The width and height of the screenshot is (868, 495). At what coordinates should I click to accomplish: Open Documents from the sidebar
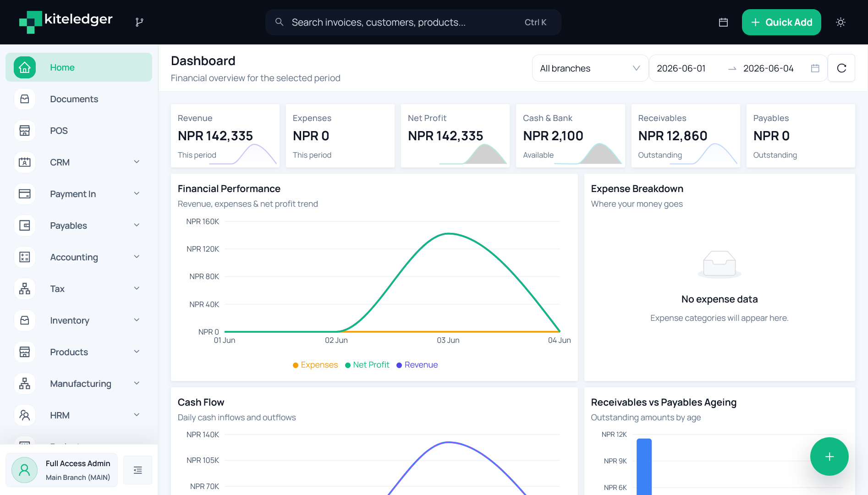coord(79,99)
